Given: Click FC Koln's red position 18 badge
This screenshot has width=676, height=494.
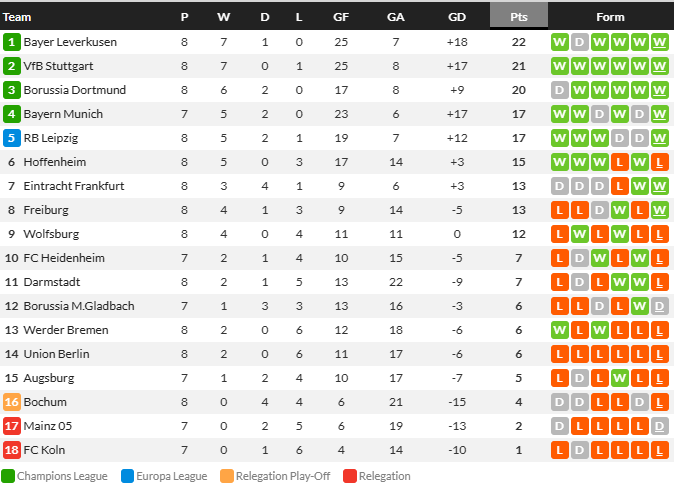Looking at the screenshot, I should coord(12,450).
